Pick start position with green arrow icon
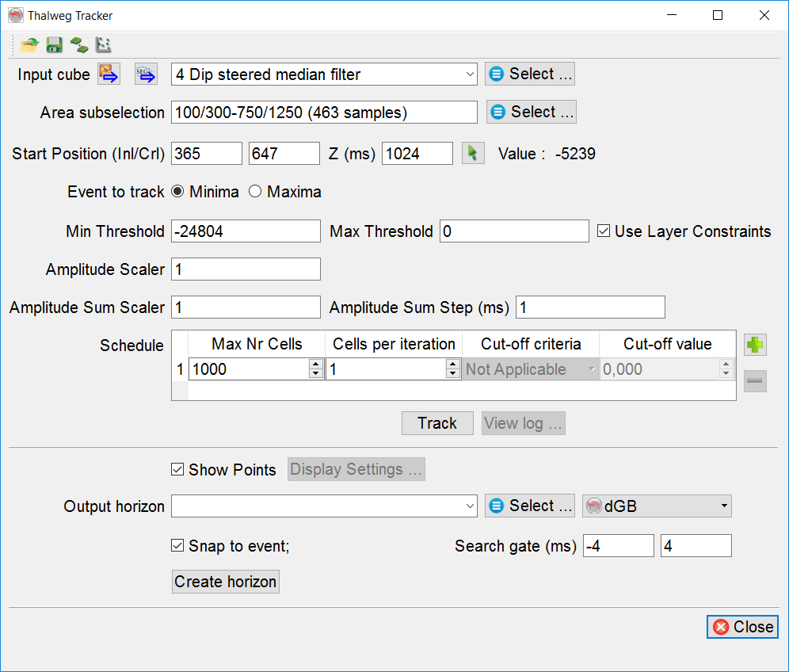Viewport: 789px width, 672px height. click(x=473, y=153)
